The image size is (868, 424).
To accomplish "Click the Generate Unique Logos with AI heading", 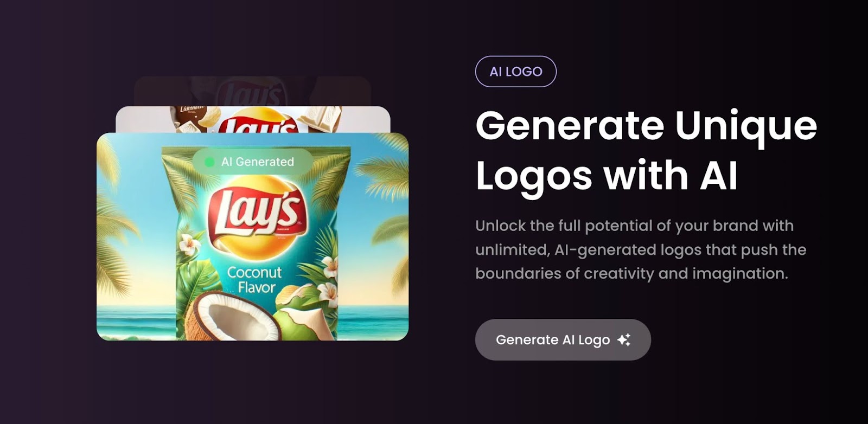I will click(646, 150).
